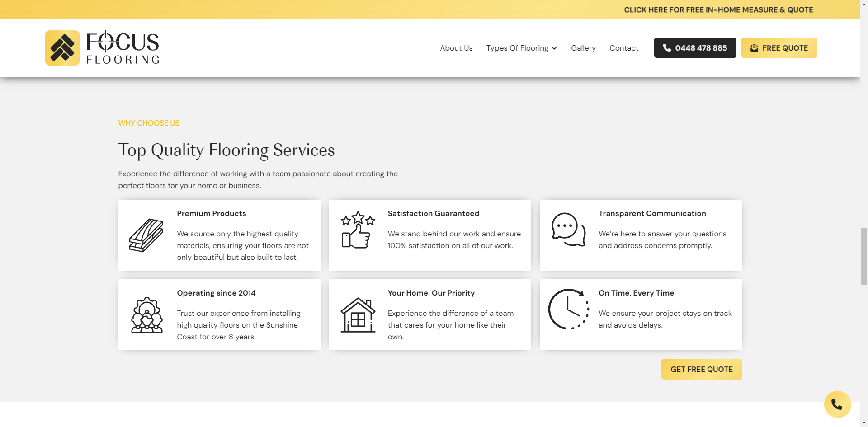Call the 0448 478 885 button

pos(695,48)
